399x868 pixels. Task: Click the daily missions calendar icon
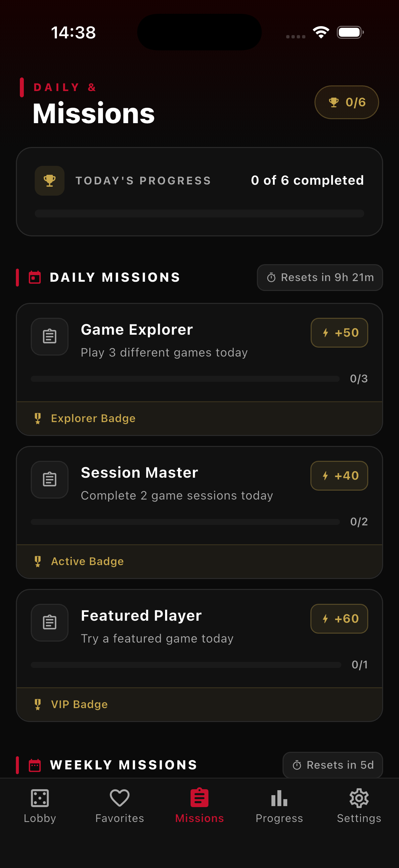(35, 277)
